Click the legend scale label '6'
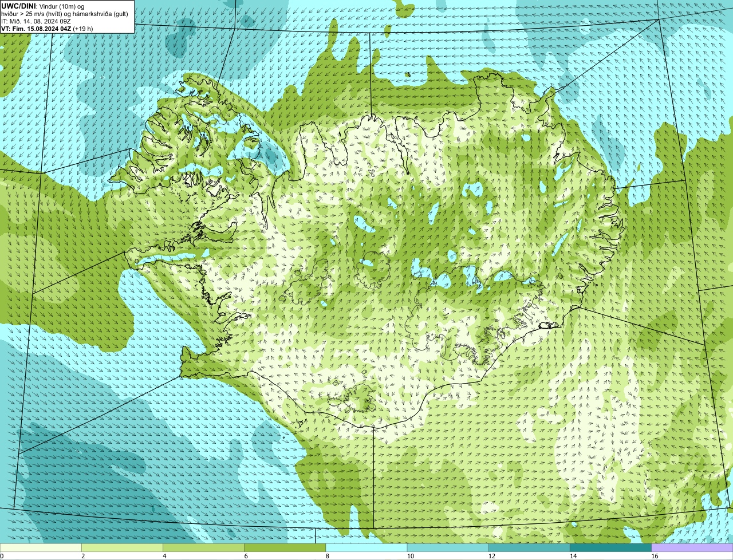 coord(246,556)
